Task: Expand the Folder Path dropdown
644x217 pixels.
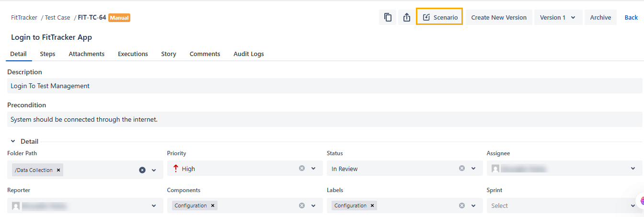Action: click(154, 170)
